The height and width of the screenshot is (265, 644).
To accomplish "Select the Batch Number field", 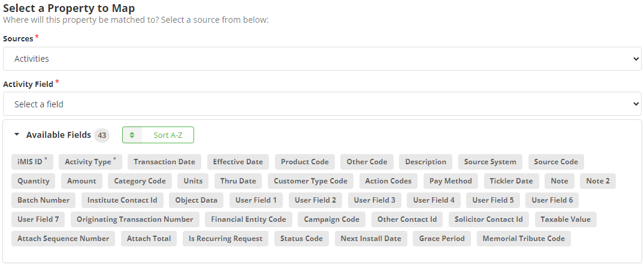I will [43, 200].
